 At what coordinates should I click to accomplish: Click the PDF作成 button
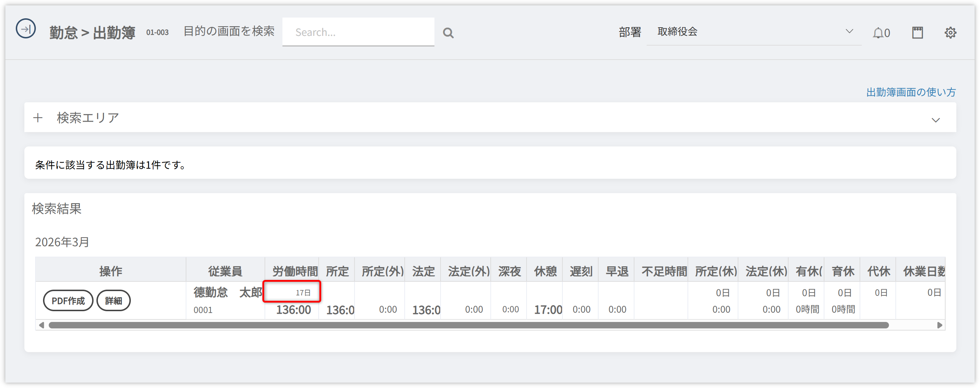68,301
